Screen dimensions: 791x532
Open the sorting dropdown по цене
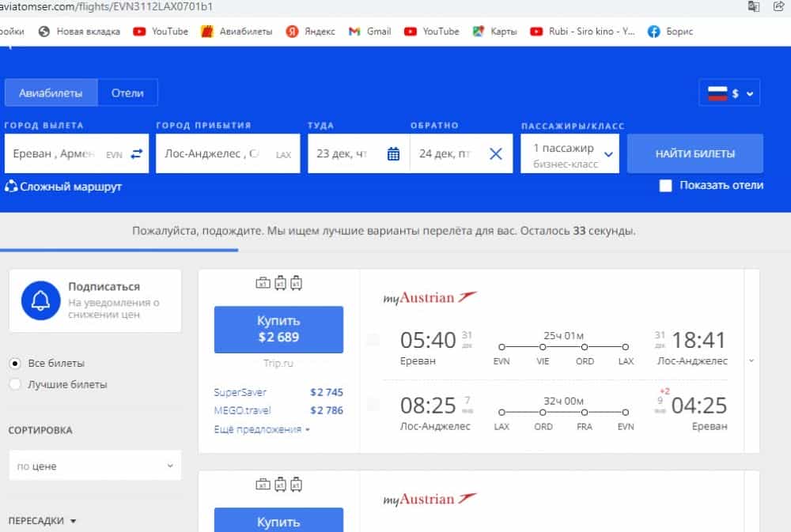(95, 466)
